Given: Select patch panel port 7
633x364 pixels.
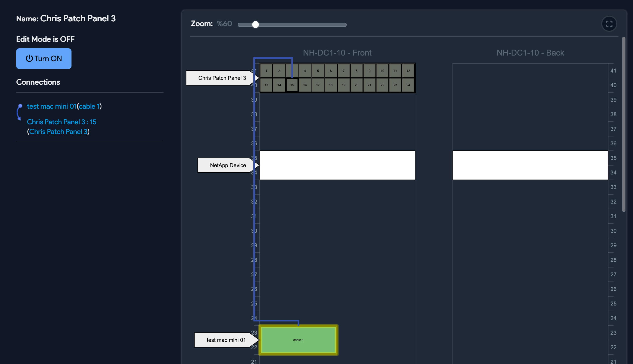Looking at the screenshot, I should (x=343, y=71).
